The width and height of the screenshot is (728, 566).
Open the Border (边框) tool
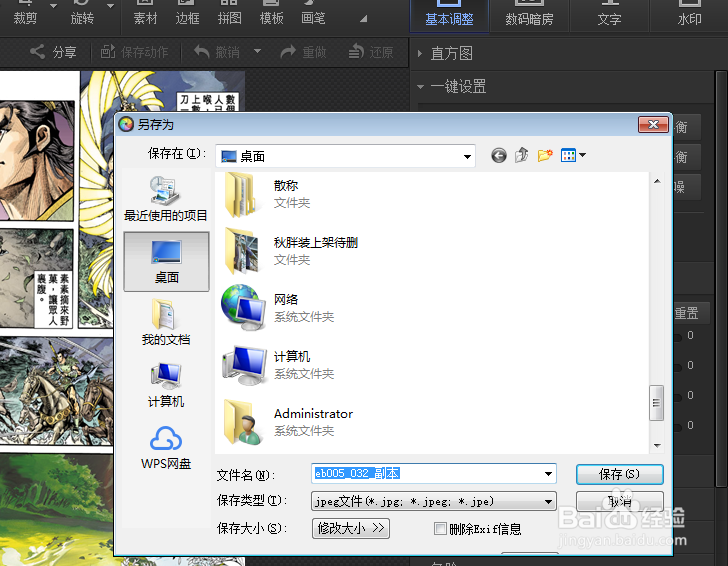click(x=188, y=14)
